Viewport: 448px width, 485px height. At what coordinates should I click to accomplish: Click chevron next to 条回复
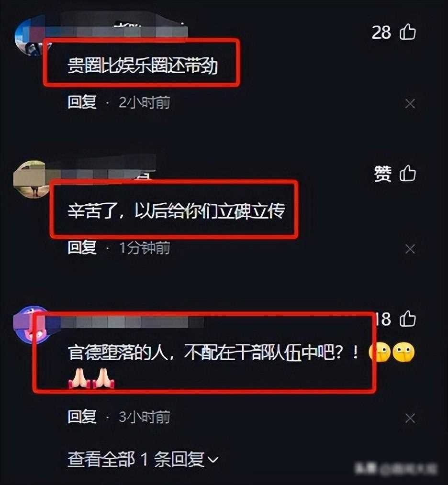[213, 460]
